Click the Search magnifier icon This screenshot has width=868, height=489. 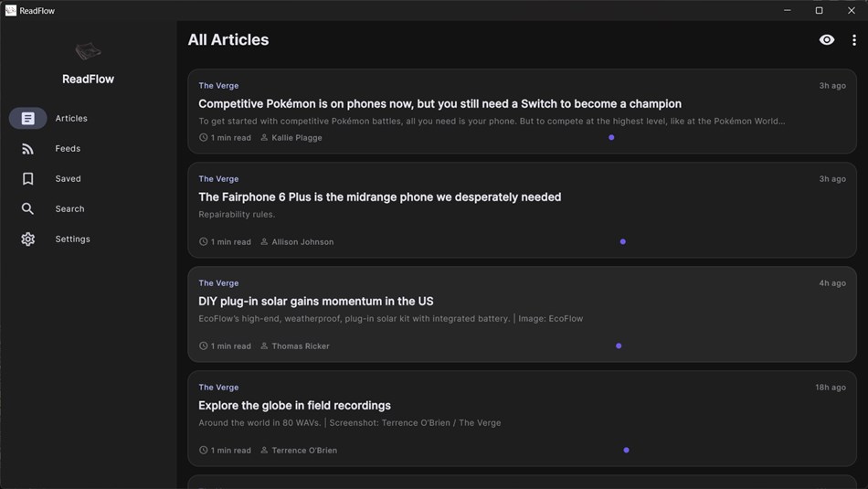point(27,208)
